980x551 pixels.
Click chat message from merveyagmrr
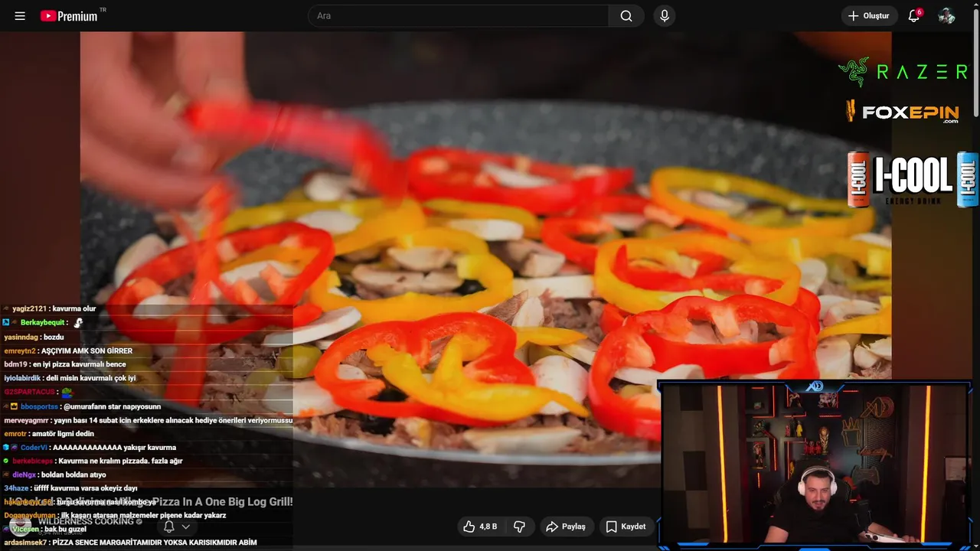click(149, 420)
